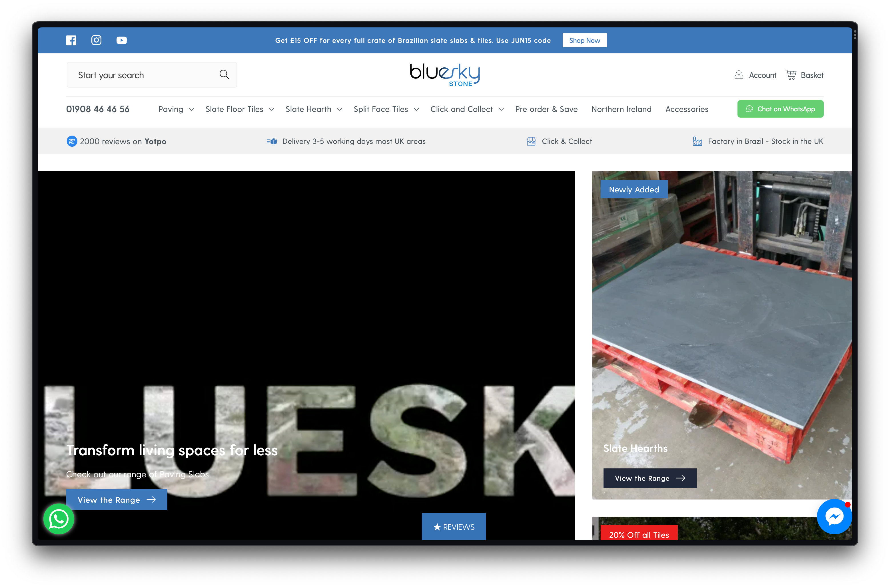Open the Instagram profile icon
This screenshot has height=588, width=890.
click(x=97, y=40)
